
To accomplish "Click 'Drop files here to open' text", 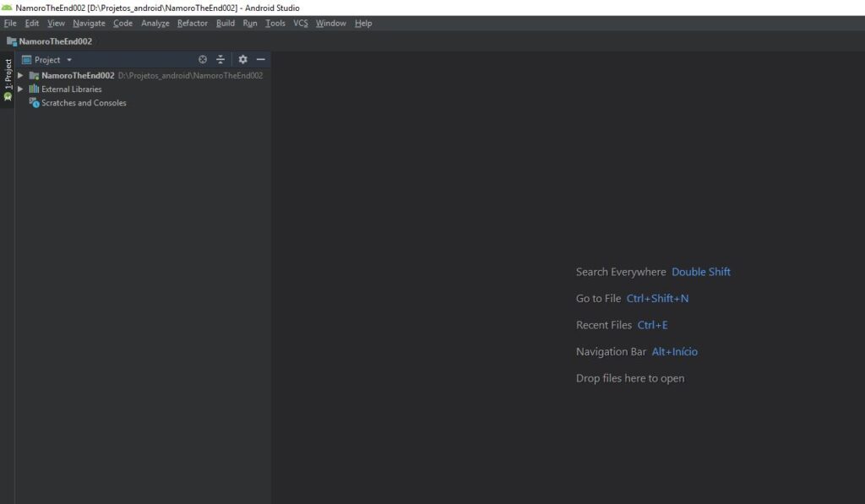I will (630, 378).
